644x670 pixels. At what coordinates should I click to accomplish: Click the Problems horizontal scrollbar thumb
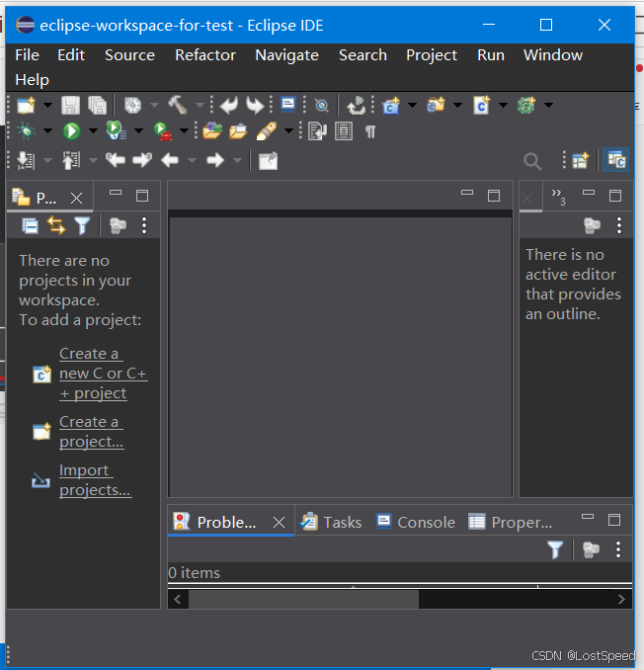pyautogui.click(x=303, y=600)
